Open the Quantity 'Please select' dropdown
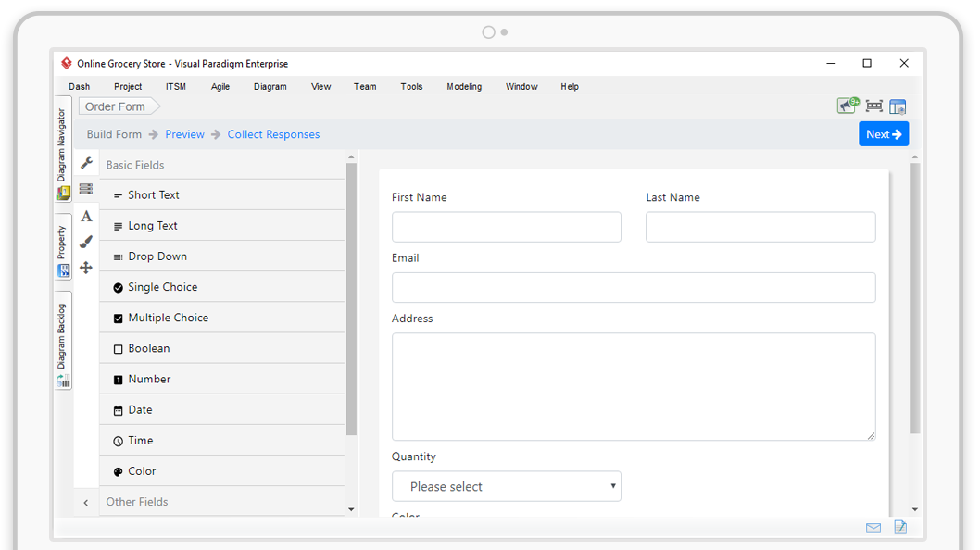Viewport: 980px width, 550px height. (x=506, y=486)
